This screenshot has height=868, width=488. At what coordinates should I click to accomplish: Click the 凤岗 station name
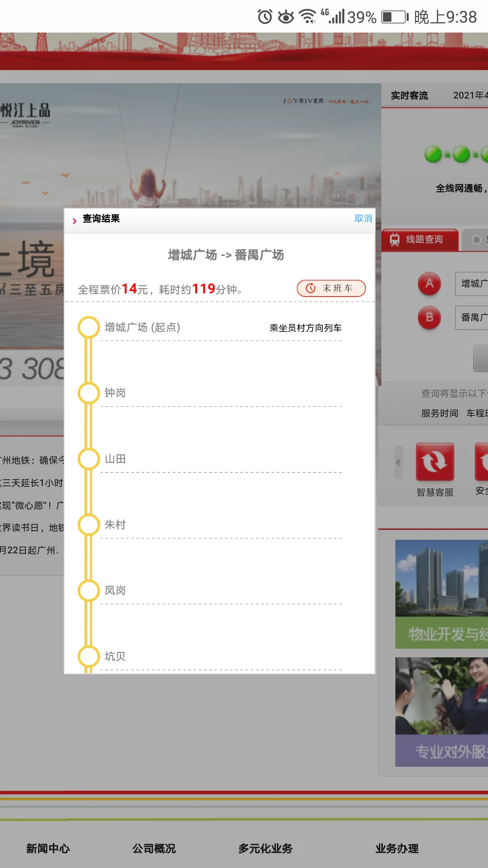[x=115, y=590]
